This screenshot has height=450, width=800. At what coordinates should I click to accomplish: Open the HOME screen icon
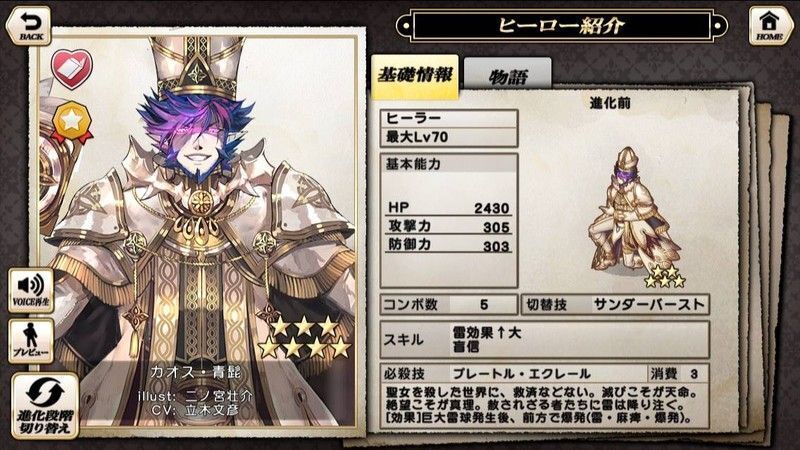click(x=769, y=26)
